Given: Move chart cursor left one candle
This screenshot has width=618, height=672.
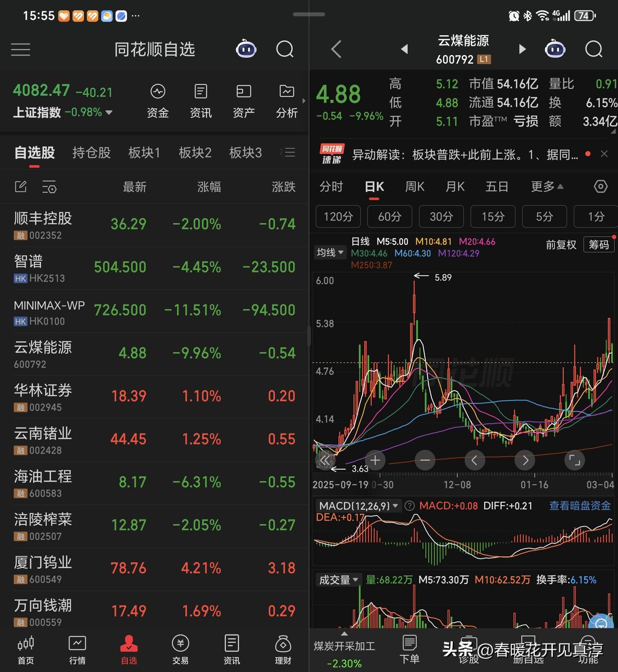Looking at the screenshot, I should pyautogui.click(x=475, y=460).
